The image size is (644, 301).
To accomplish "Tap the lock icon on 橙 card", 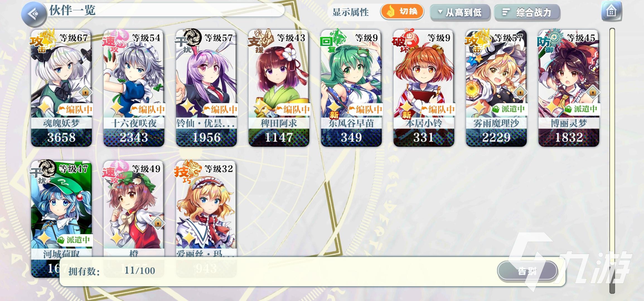I will [157, 223].
